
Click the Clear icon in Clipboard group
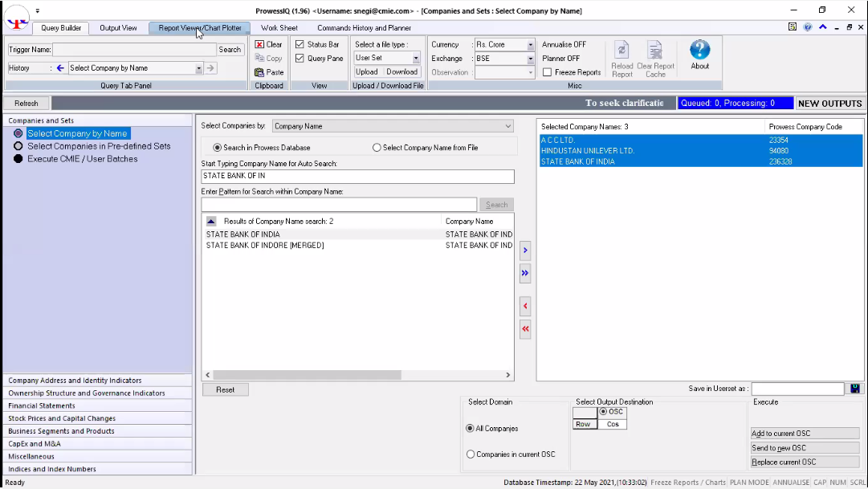259,45
